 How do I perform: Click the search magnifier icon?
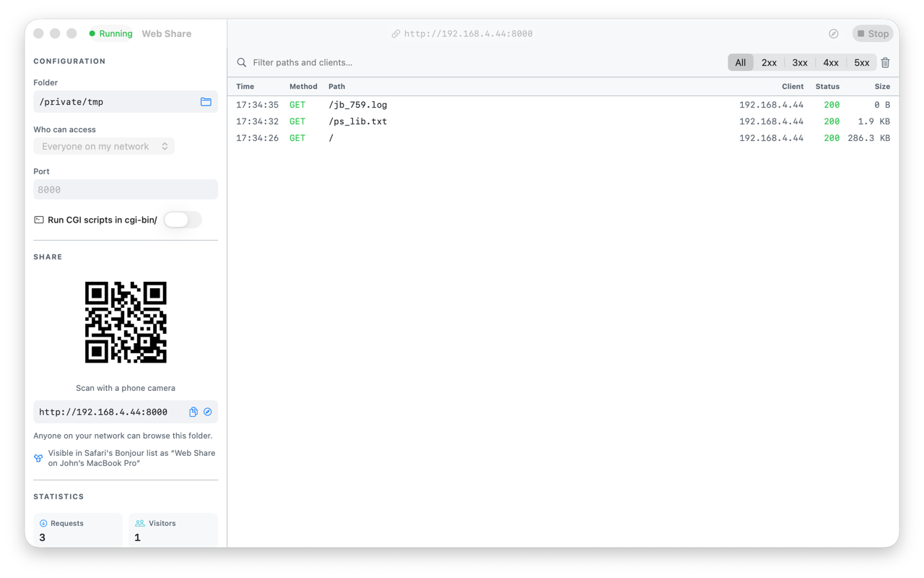click(x=242, y=63)
